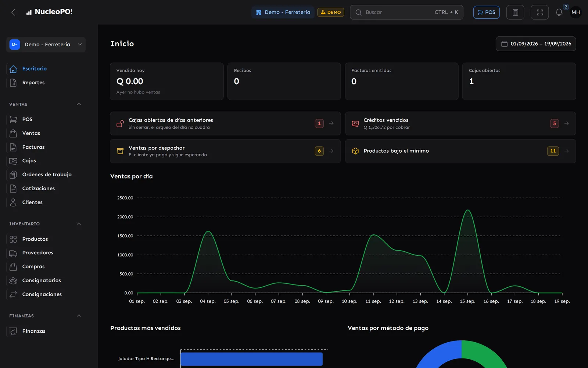Click the Órdenes de trabajo clipboard icon
The image size is (588, 368).
(13, 175)
